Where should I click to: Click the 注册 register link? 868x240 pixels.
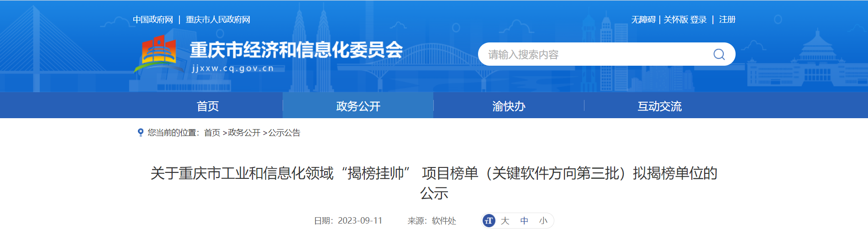click(x=727, y=20)
